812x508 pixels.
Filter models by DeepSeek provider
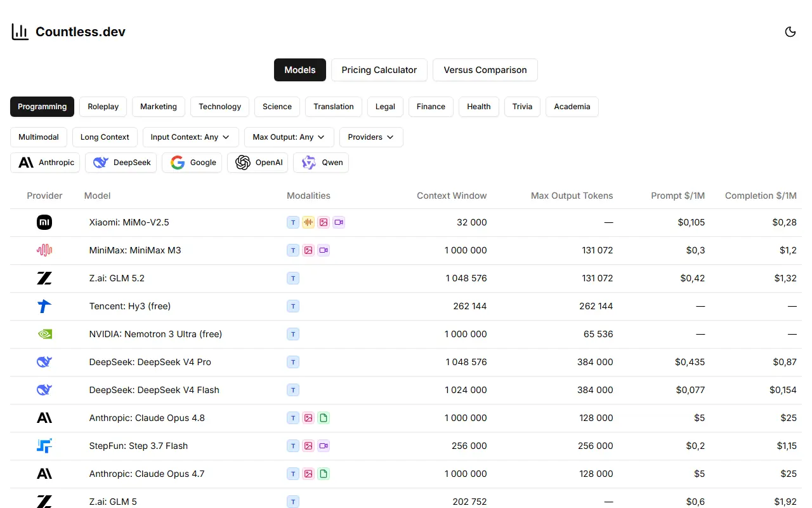pos(121,163)
